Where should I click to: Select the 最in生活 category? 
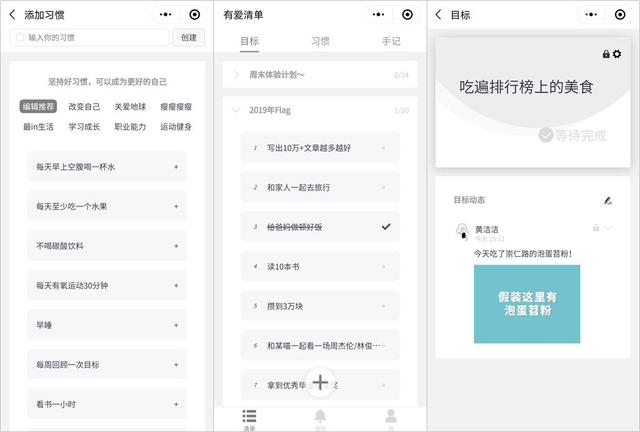[x=38, y=127]
